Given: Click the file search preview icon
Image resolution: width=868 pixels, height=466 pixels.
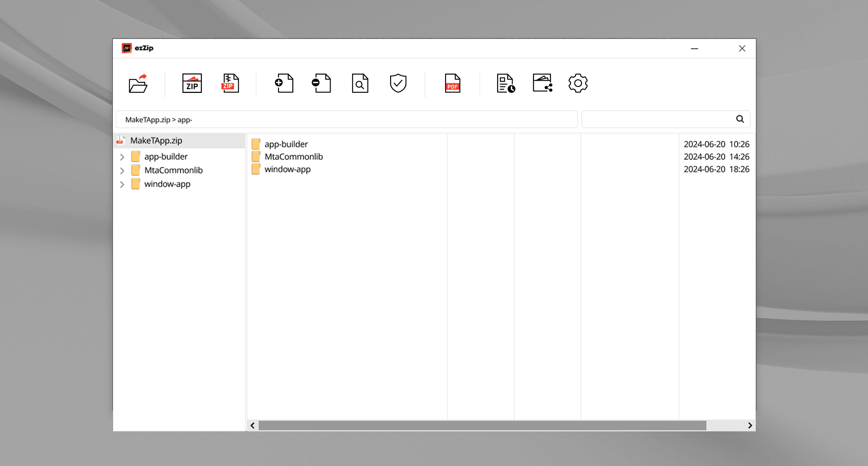Looking at the screenshot, I should (x=360, y=83).
